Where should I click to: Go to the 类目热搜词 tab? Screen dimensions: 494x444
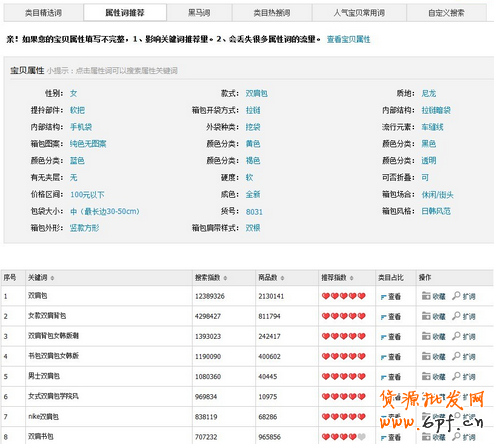point(272,13)
